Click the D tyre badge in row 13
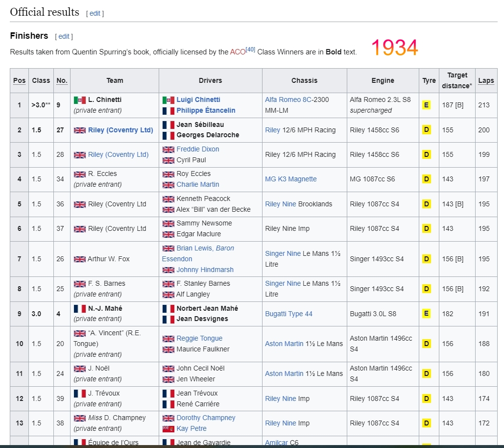The width and height of the screenshot is (504, 448). click(x=426, y=423)
